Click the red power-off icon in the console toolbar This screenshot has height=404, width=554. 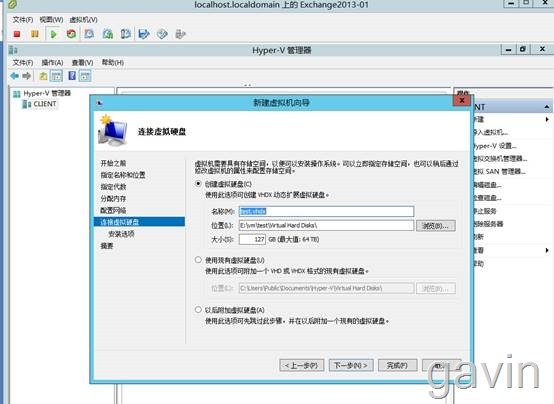point(17,34)
